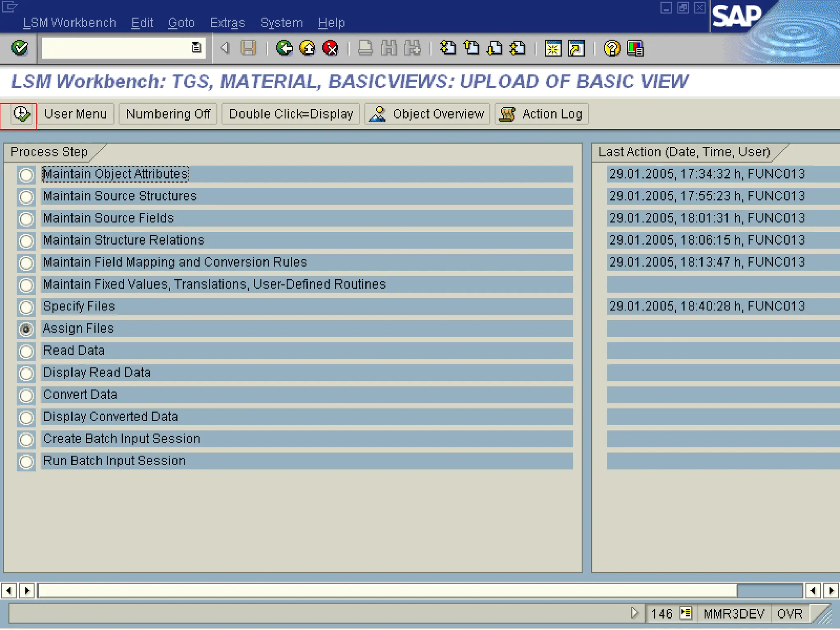The image size is (840, 630).
Task: Click the Save diskette icon
Action: [248, 48]
